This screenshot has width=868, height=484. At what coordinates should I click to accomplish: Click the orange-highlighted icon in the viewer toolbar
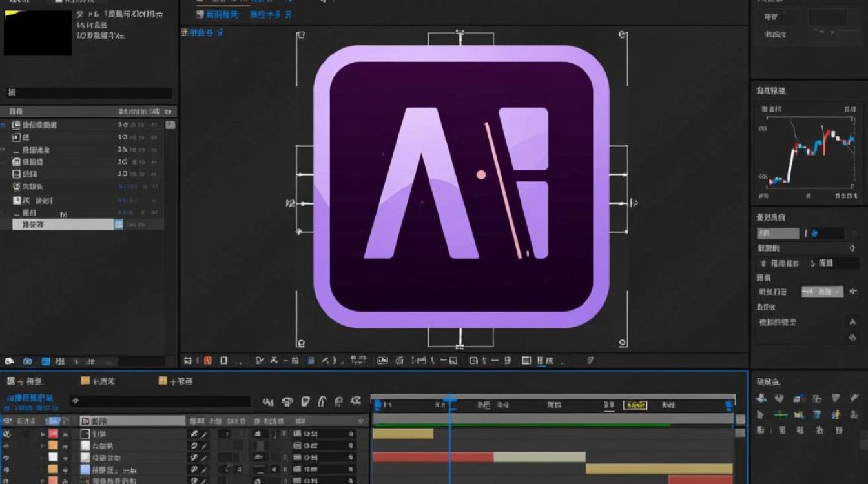[208, 361]
